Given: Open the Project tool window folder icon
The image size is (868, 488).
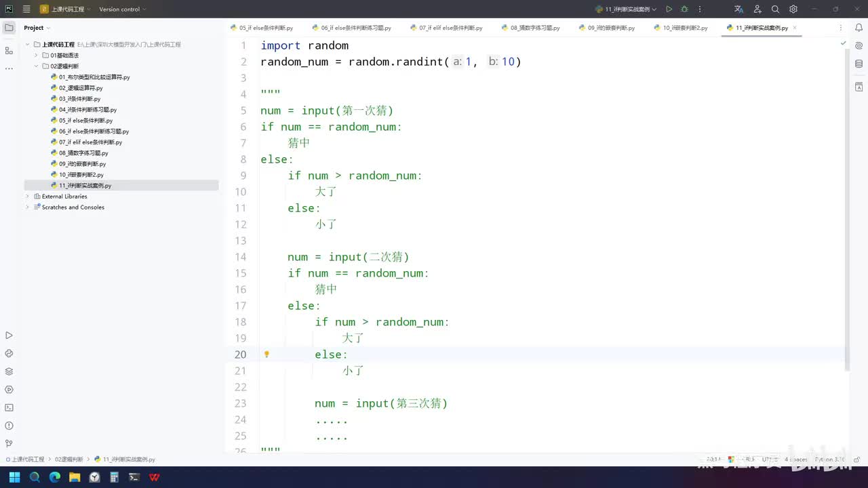Looking at the screenshot, I should tap(9, 28).
